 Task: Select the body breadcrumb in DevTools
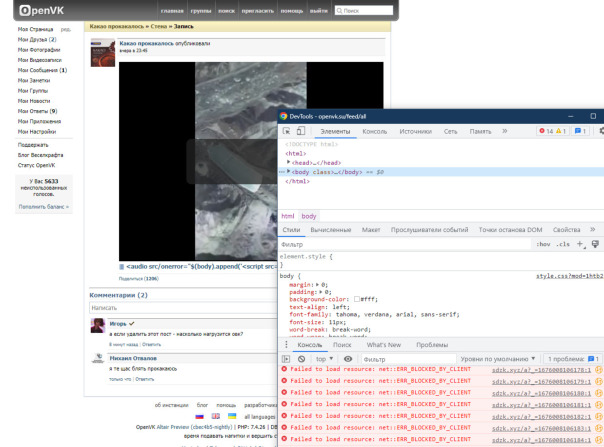click(309, 216)
